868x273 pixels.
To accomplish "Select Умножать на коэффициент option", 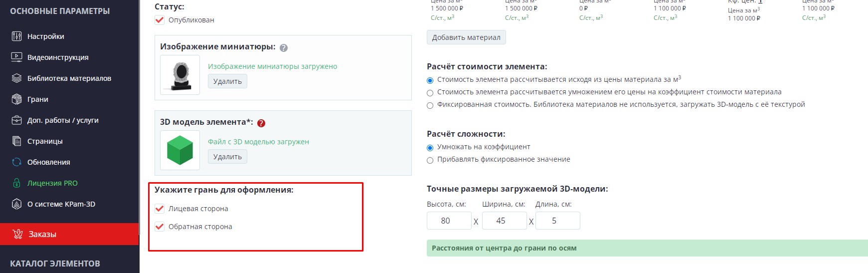I will click(x=430, y=147).
